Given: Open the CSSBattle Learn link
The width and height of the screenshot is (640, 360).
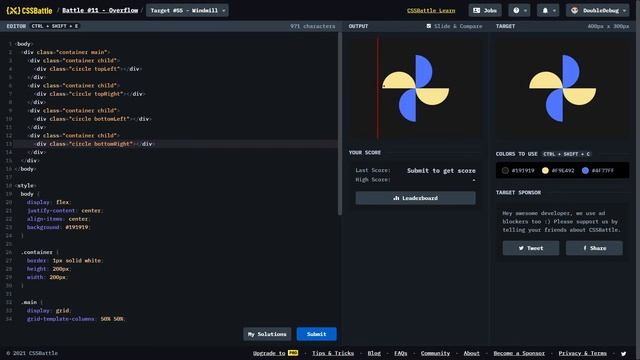Looking at the screenshot, I should 431,10.
